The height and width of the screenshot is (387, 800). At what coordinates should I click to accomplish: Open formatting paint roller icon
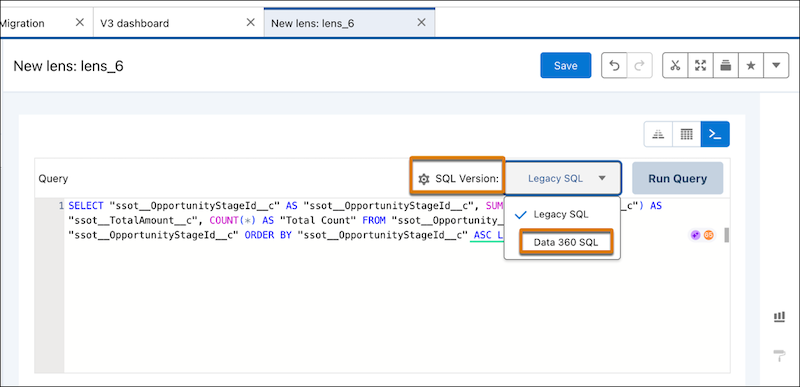[x=779, y=355]
